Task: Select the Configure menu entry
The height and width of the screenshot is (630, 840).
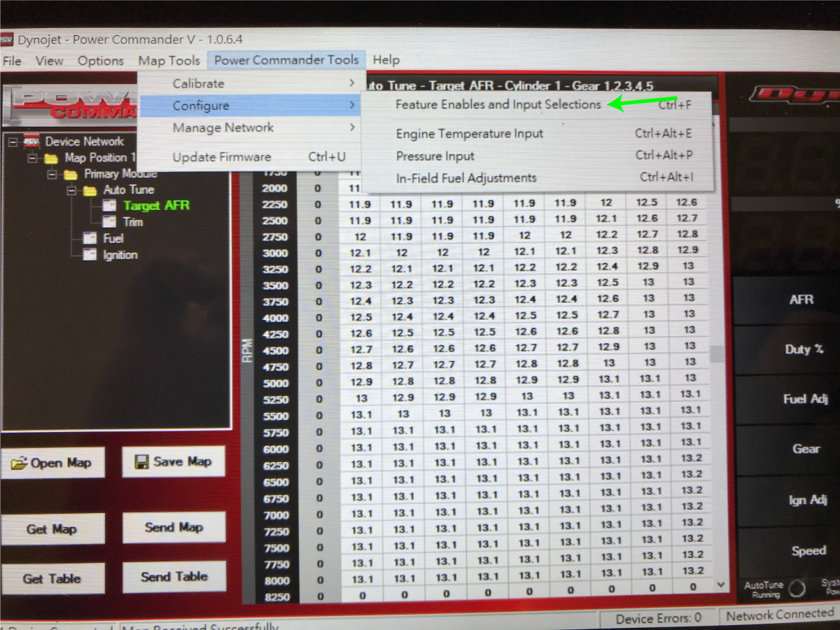Action: coord(251,106)
